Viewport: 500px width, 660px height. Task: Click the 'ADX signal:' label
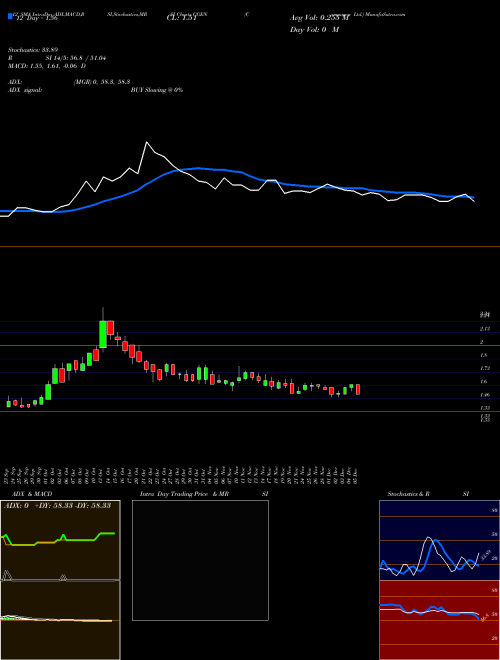click(24, 90)
